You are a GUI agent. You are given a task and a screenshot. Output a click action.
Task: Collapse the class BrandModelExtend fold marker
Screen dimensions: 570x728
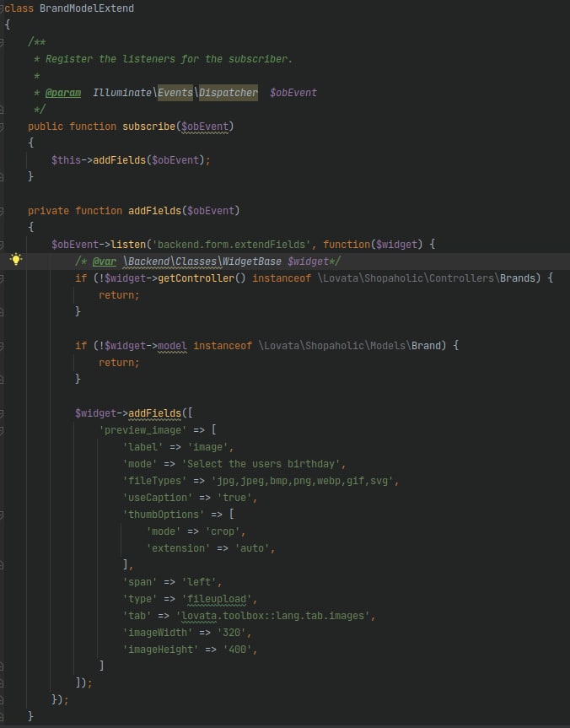[x=2, y=8]
